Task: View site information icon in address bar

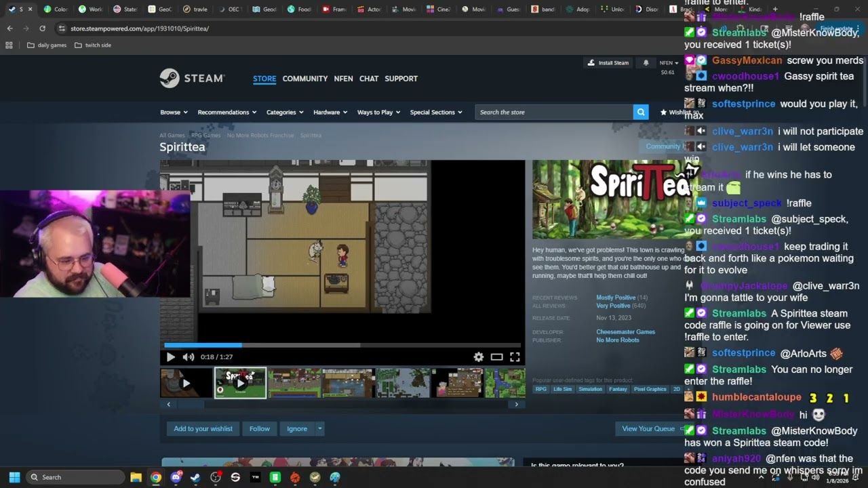Action: pyautogui.click(x=62, y=28)
